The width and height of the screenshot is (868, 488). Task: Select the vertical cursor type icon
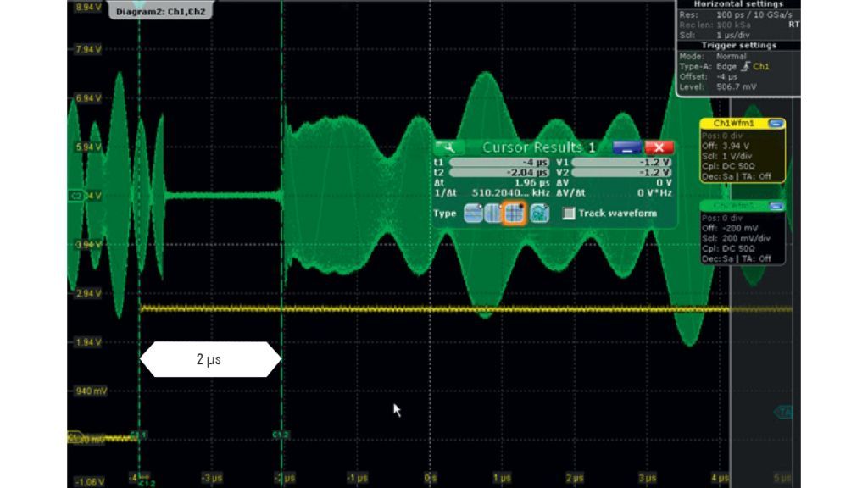click(494, 213)
